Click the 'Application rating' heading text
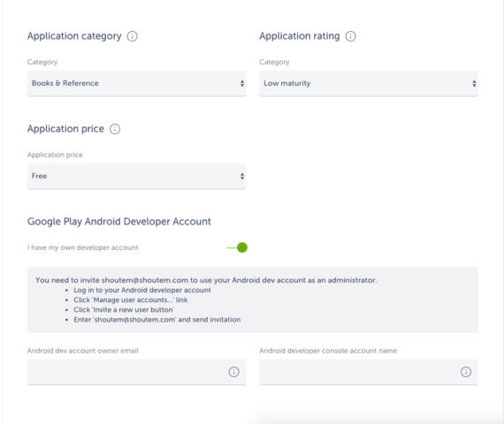 [x=300, y=36]
